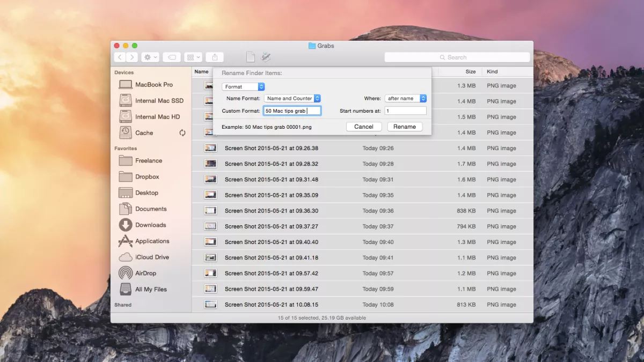
Task: Click the '1.7 MB' size cell
Action: [x=466, y=164]
